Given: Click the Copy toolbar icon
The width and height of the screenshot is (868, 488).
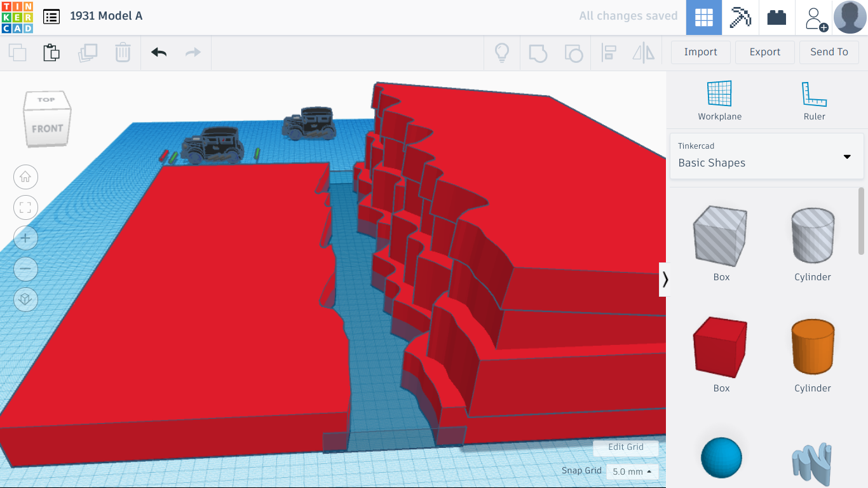Looking at the screenshot, I should [x=17, y=52].
